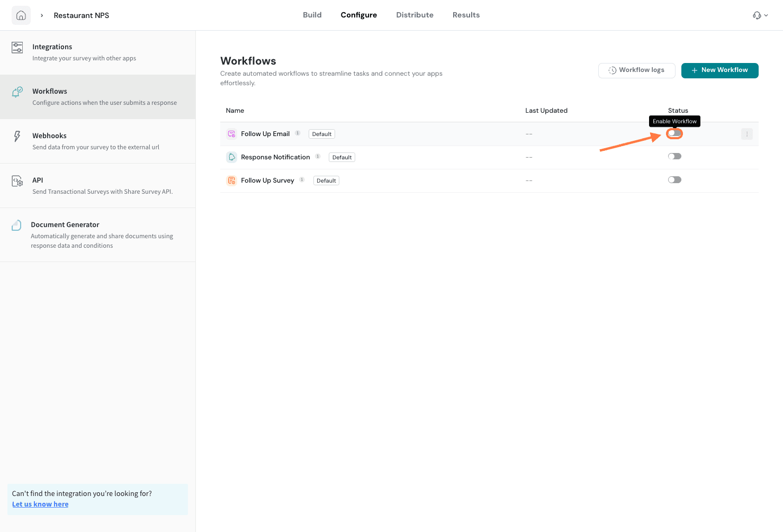Click the Document Generator icon
The image size is (783, 532).
tap(17, 226)
